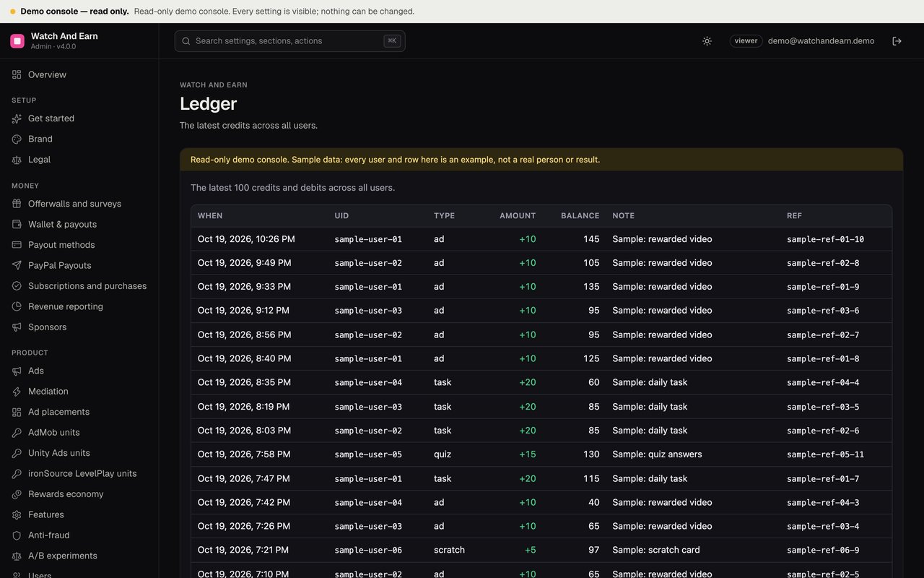Click the Anti-fraud shield icon
This screenshot has height=578, width=924.
coord(17,535)
